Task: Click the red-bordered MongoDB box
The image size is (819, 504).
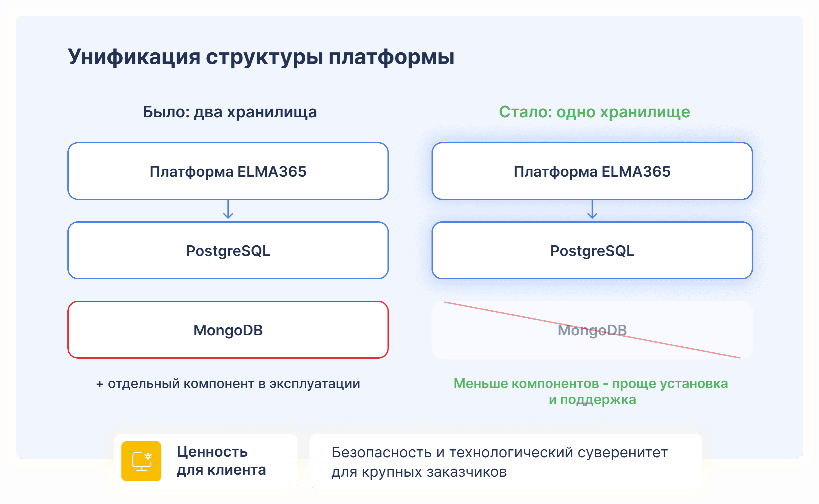Action: 228,330
